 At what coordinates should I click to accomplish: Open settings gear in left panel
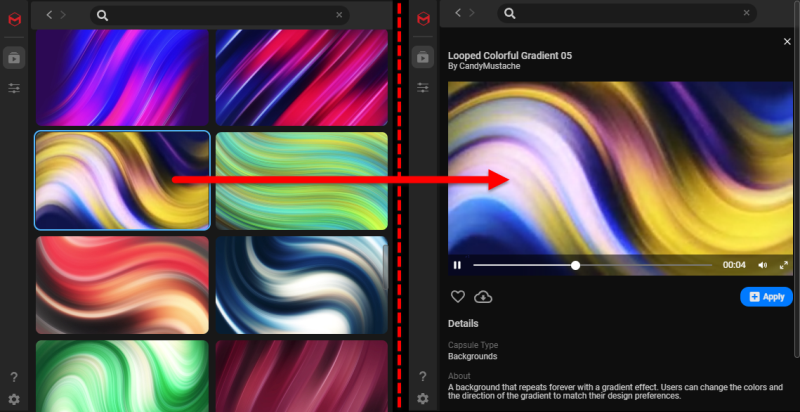click(14, 399)
